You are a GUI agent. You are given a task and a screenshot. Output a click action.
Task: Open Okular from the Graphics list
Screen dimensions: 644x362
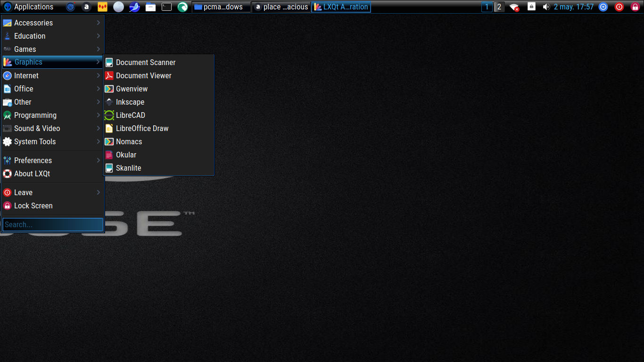(x=158, y=155)
